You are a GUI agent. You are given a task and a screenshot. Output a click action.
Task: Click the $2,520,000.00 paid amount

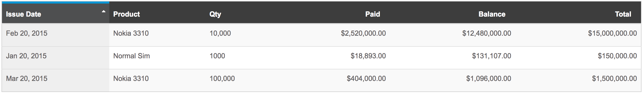(x=363, y=33)
